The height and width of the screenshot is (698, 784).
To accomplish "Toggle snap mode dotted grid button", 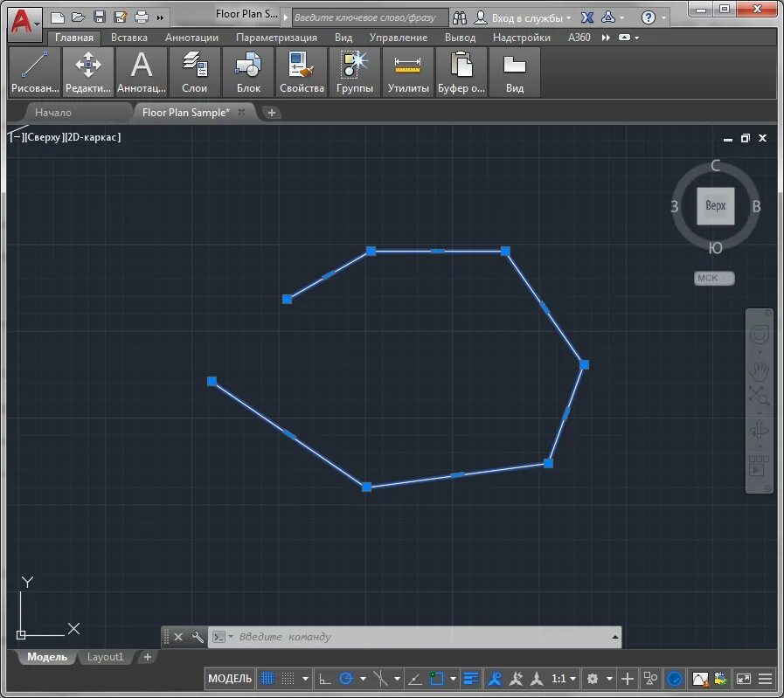I will tap(288, 679).
